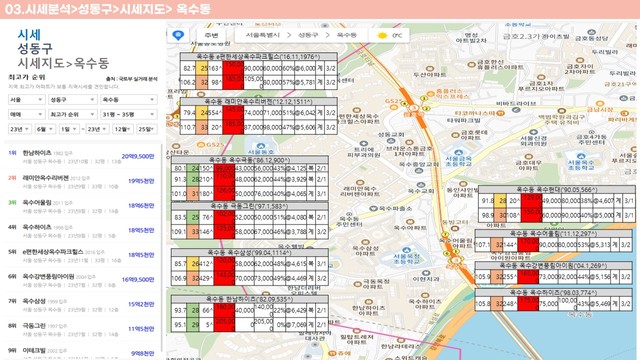Click the 주변 nearby button
640x360 pixels.
click(x=211, y=35)
